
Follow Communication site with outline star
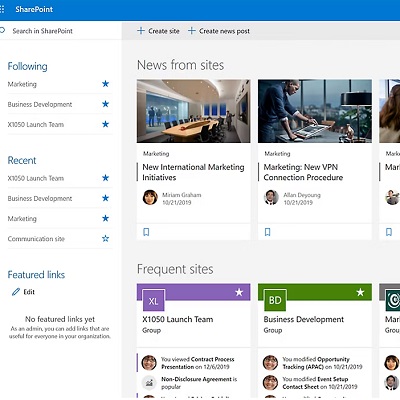[105, 238]
